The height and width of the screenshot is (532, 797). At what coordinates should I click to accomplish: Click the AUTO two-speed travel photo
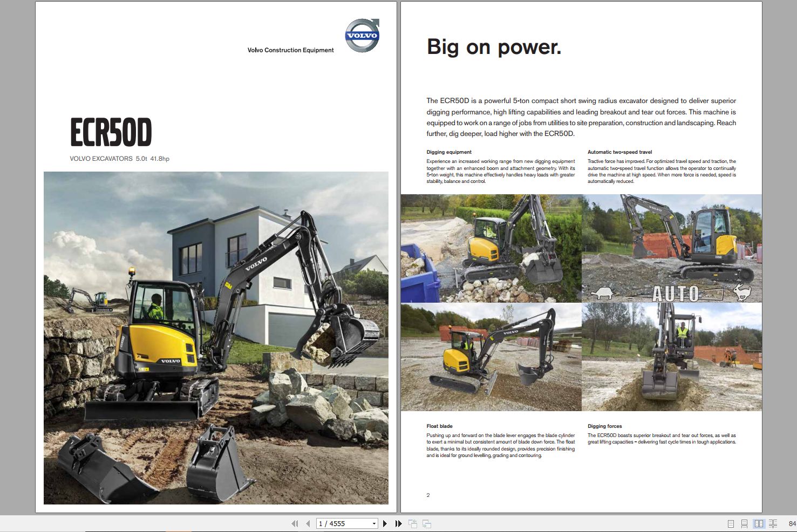[x=672, y=248]
